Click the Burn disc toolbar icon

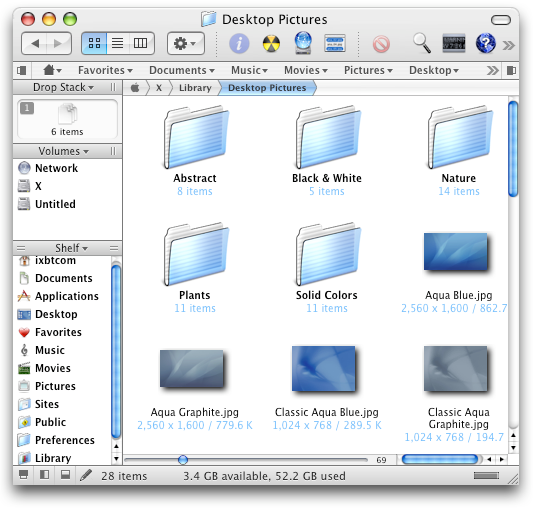271,44
